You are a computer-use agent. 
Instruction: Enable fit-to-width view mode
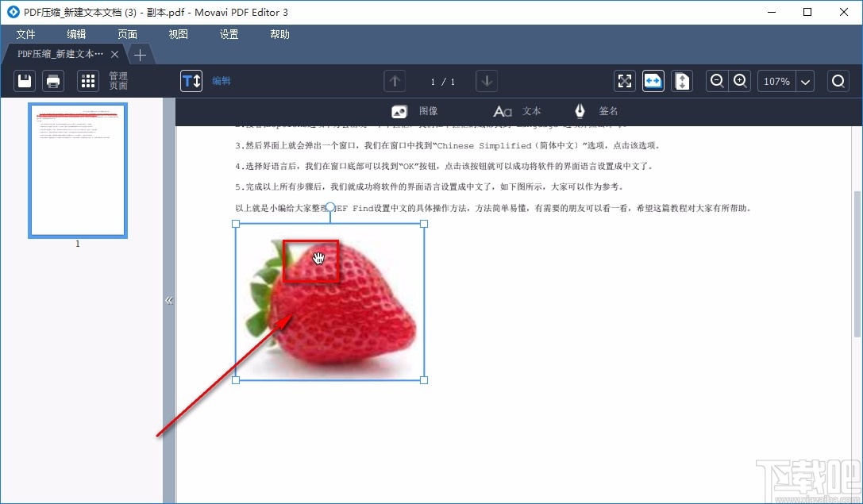653,80
